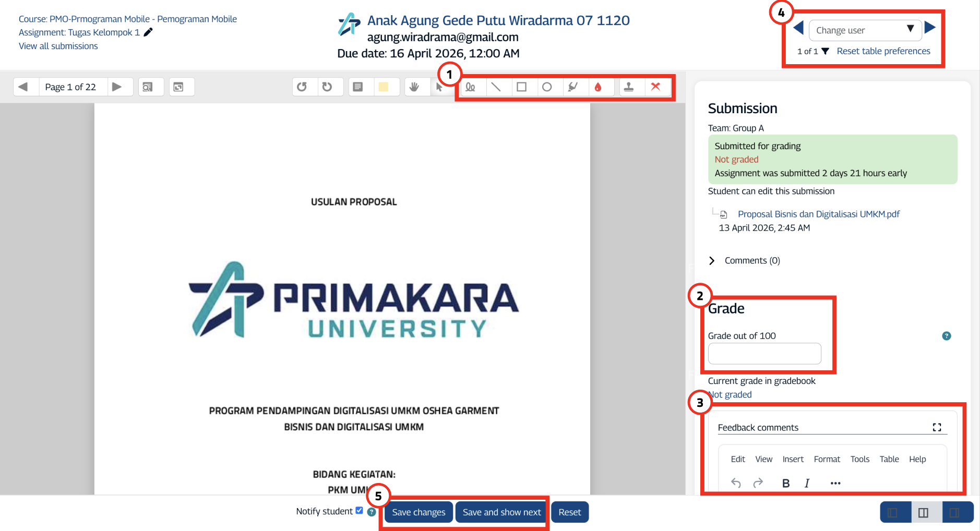The height and width of the screenshot is (531, 980).
Task: Open the editor Tools menu
Action: click(x=860, y=459)
